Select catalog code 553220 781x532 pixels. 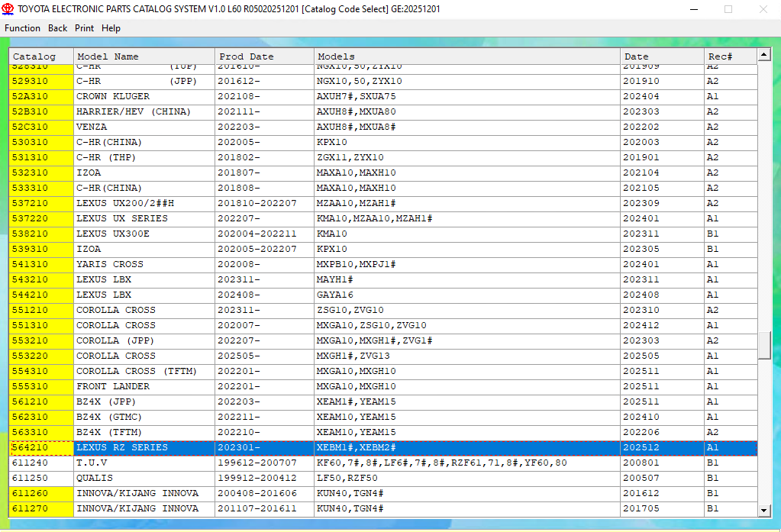click(x=41, y=356)
